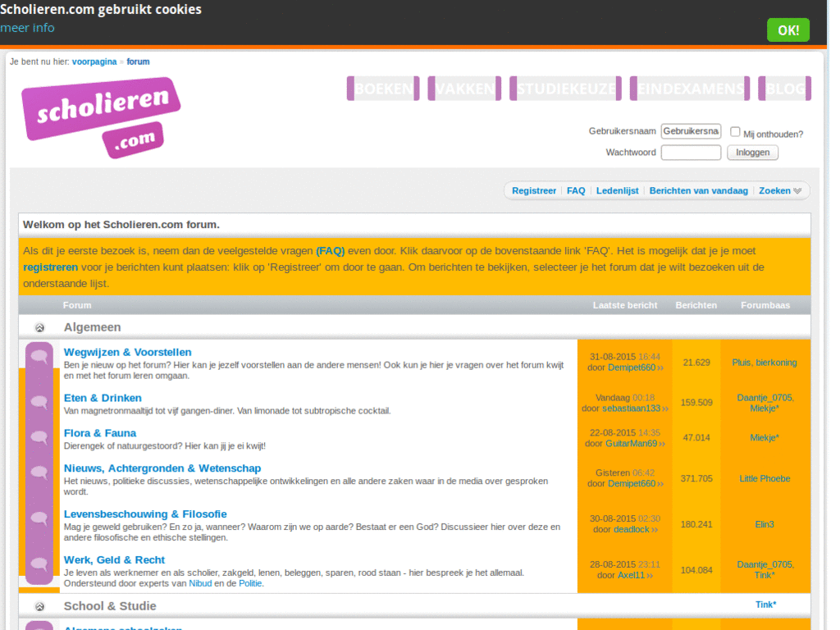Click the Inloggen button
This screenshot has width=840, height=630.
point(752,153)
